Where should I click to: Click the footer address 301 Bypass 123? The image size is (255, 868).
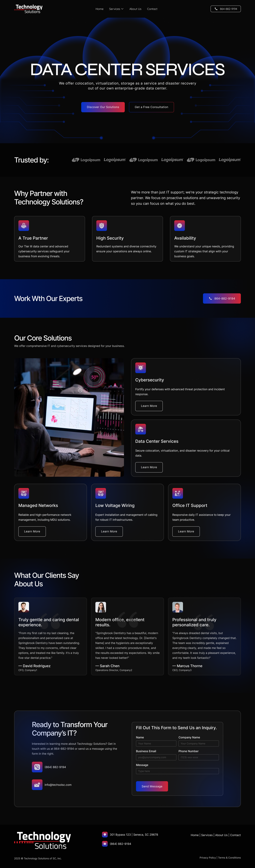pyautogui.click(x=134, y=835)
